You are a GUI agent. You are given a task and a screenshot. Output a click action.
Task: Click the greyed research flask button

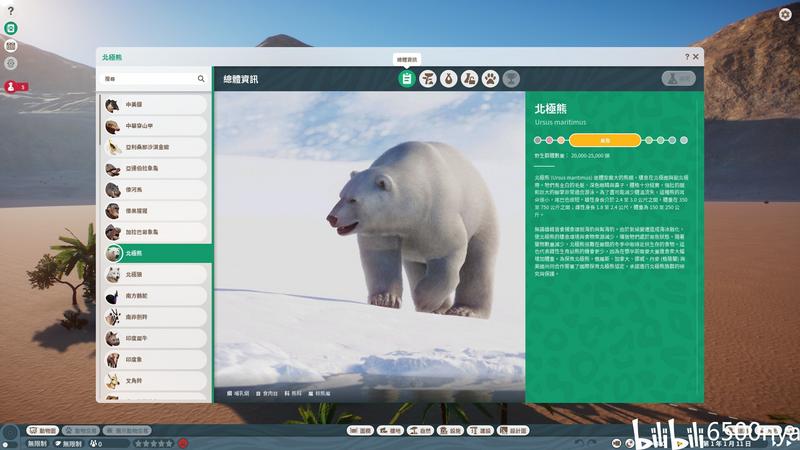pos(679,79)
